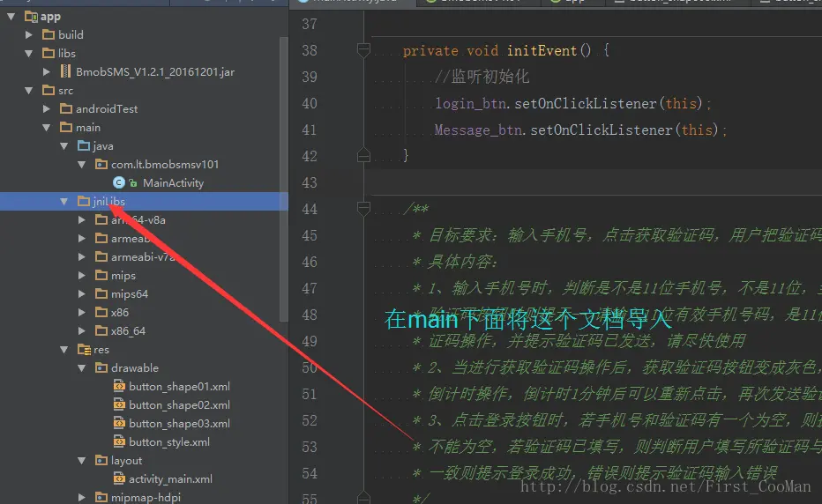This screenshot has height=504, width=822.
Task: Toggle code fold marker at line 38
Action: (363, 51)
